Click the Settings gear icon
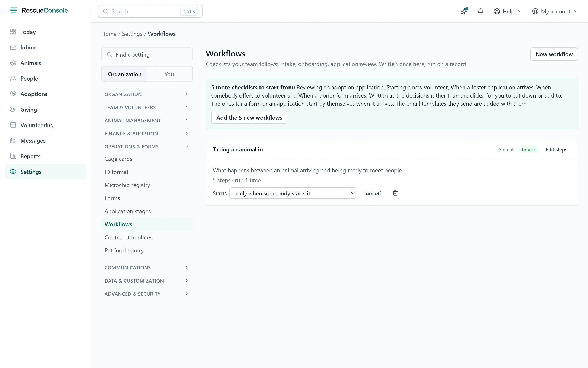The height and width of the screenshot is (368, 588). coord(13,172)
